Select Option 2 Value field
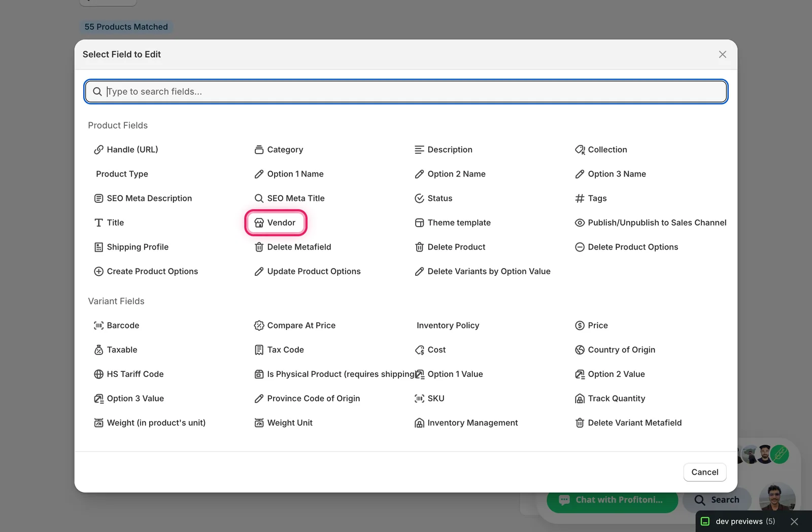 [610, 374]
